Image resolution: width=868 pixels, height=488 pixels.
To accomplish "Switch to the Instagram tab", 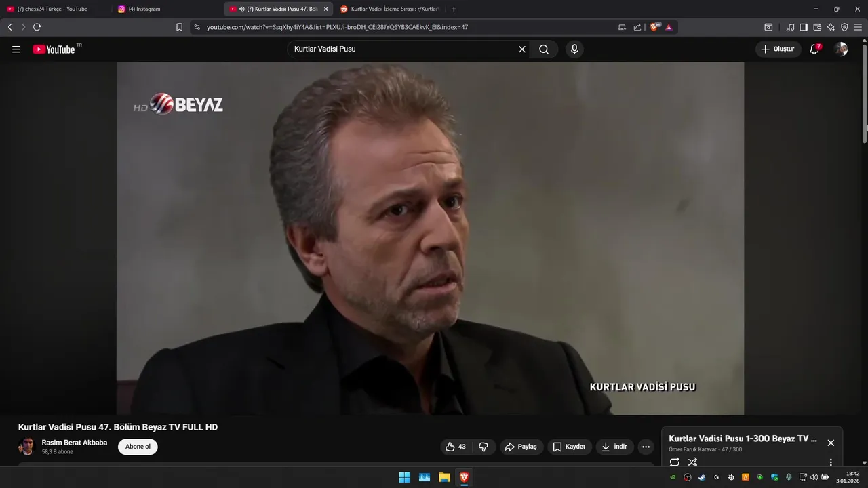I will point(166,9).
